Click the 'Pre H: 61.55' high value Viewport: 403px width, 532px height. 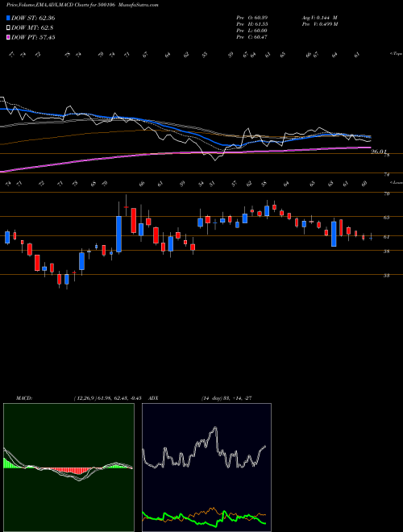coord(252,23)
